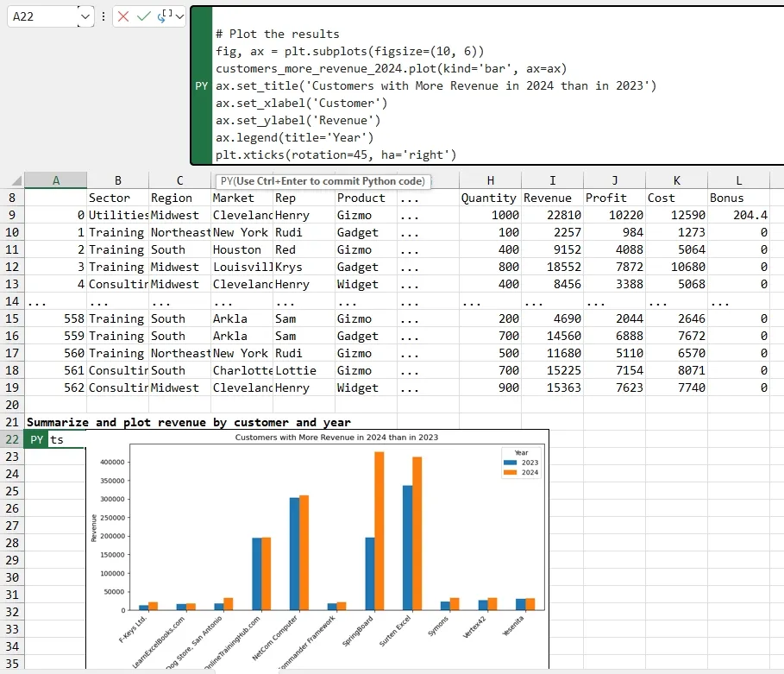Click the 'plt.xticks(rotation=45, ha='right')' line
Viewport: 784px width, 674px height.
tap(336, 155)
